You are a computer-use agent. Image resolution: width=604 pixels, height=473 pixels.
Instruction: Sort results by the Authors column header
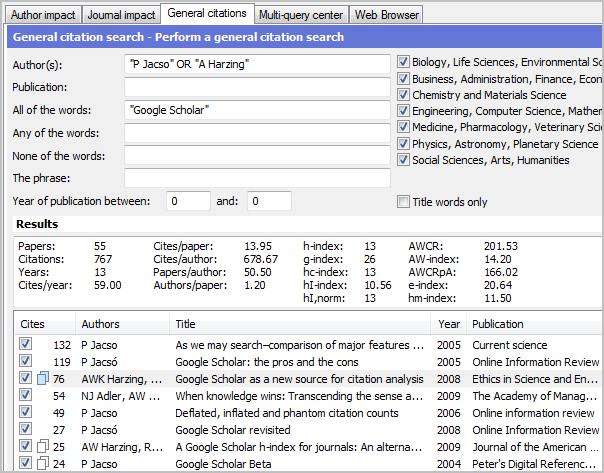tap(122, 324)
